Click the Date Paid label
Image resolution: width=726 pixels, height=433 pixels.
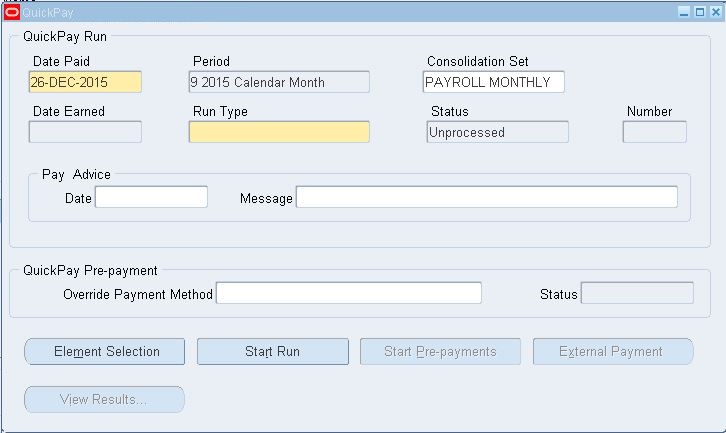62,61
